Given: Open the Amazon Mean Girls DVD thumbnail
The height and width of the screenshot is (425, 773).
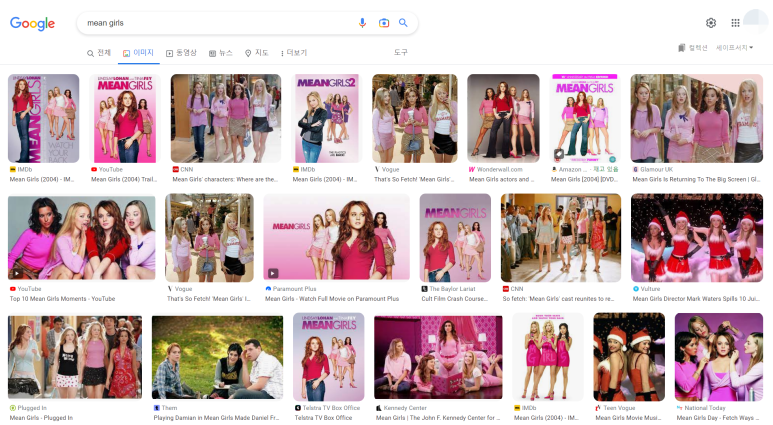Looking at the screenshot, I should 585,118.
